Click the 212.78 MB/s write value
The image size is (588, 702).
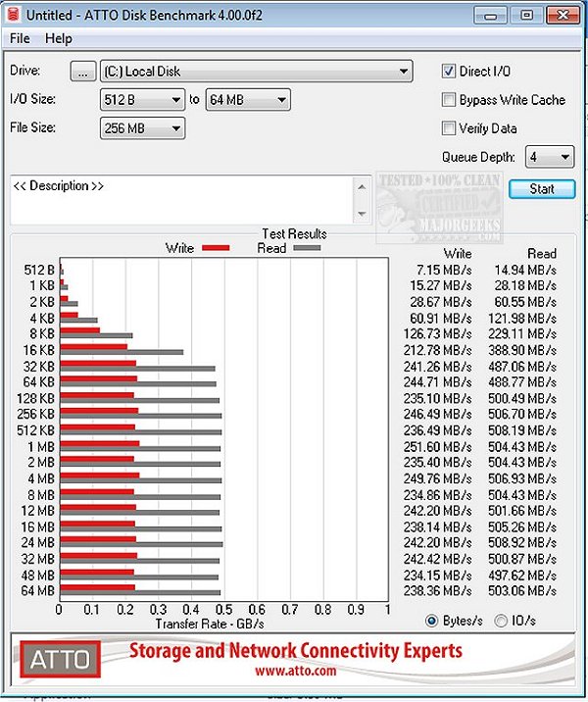tap(437, 350)
